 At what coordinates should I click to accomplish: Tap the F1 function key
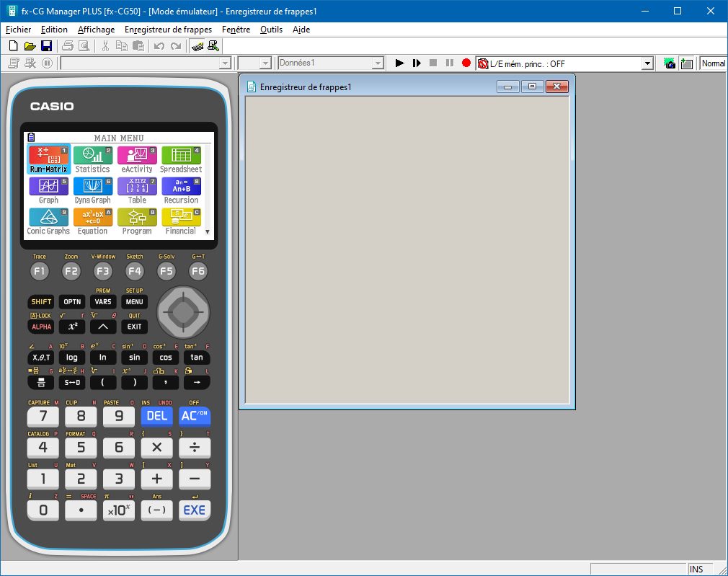tap(40, 271)
